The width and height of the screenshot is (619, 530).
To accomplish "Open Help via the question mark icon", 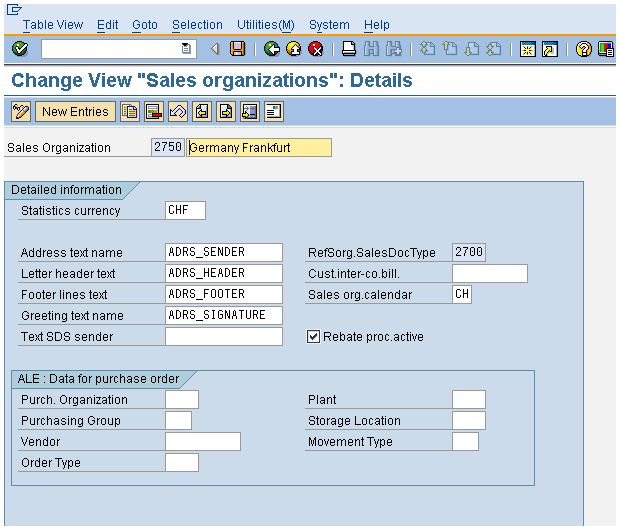I will pos(584,48).
